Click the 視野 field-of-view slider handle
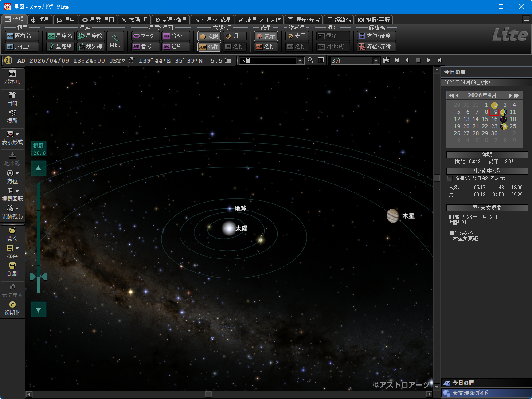 (x=39, y=277)
